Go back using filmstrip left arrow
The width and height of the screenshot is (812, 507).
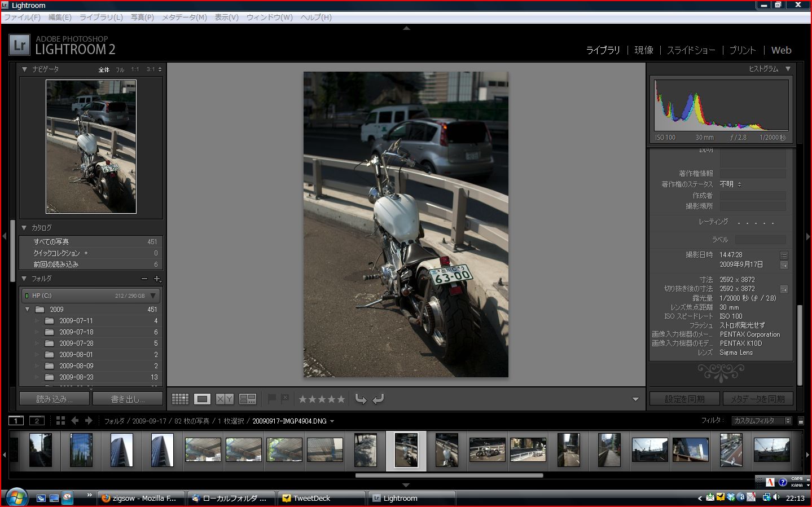(x=75, y=421)
